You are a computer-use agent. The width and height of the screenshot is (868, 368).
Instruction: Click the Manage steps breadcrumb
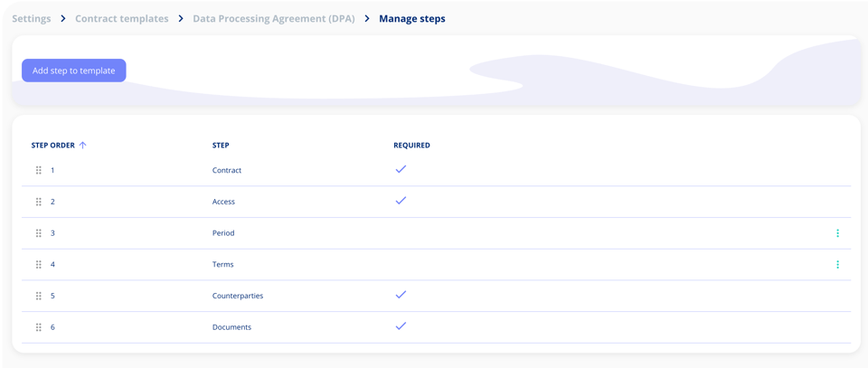tap(412, 19)
